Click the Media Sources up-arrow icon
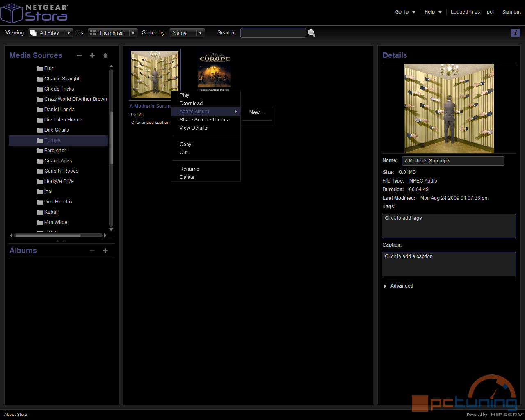Image resolution: width=525 pixels, height=420 pixels. click(105, 55)
